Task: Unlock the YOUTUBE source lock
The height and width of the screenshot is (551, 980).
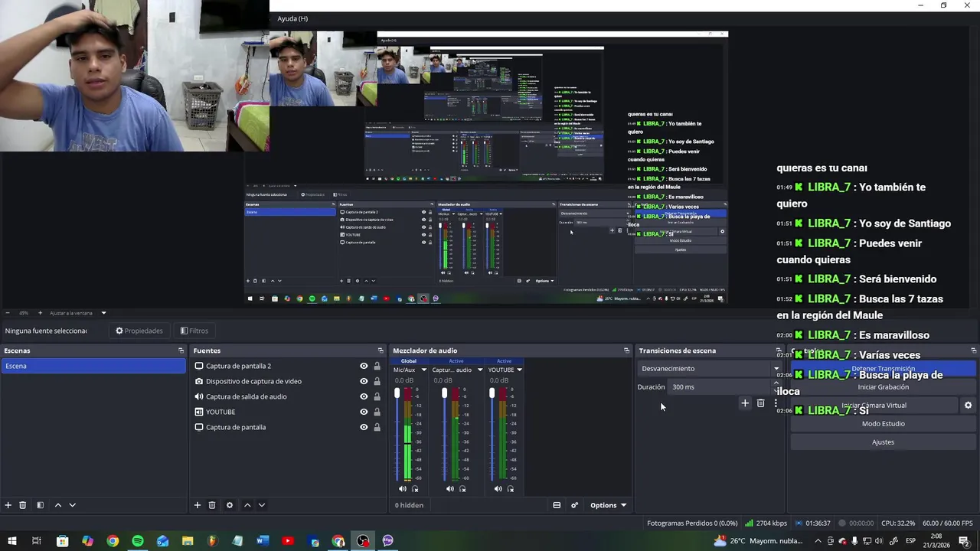Action: coord(377,412)
